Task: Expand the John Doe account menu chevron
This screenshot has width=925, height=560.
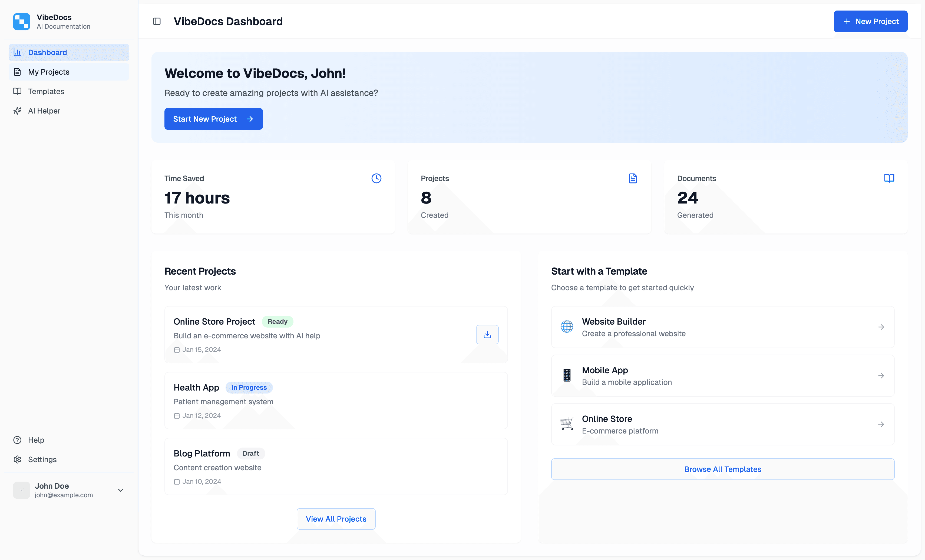Action: pos(121,490)
